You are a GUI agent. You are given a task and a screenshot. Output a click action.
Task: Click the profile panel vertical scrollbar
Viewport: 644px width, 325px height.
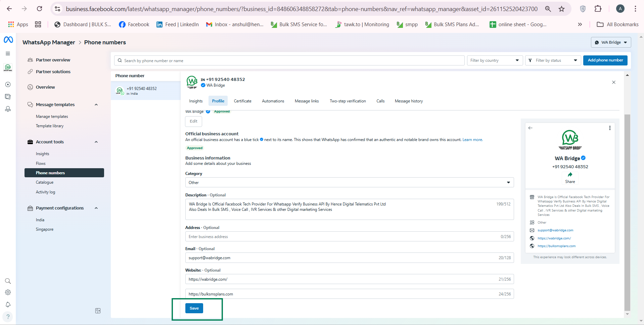tap(627, 212)
